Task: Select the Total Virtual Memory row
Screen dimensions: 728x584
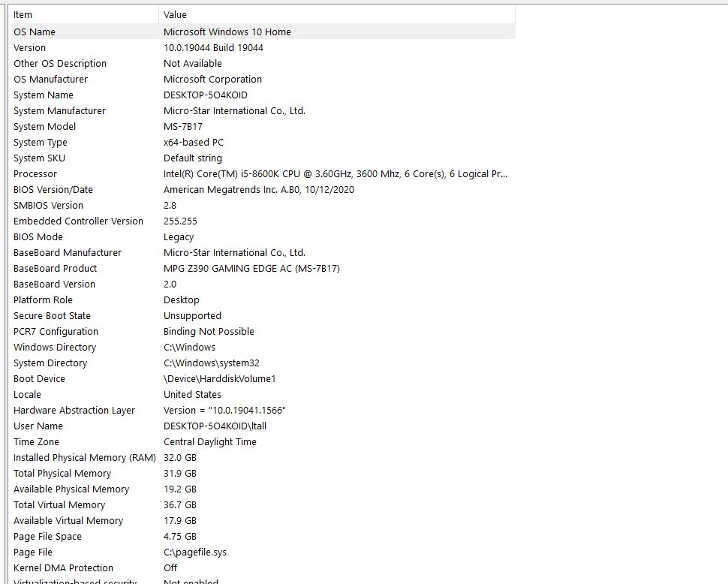Action: coord(263,505)
